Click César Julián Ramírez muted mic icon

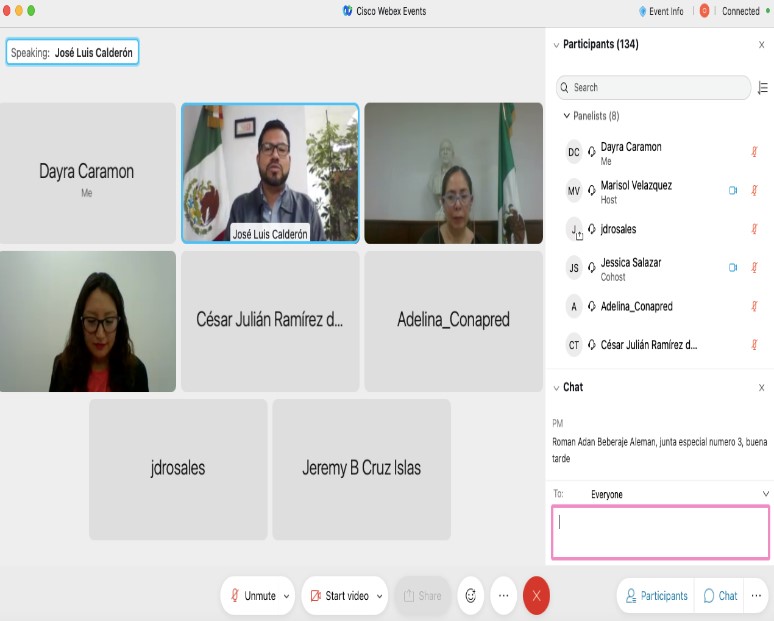tap(754, 345)
